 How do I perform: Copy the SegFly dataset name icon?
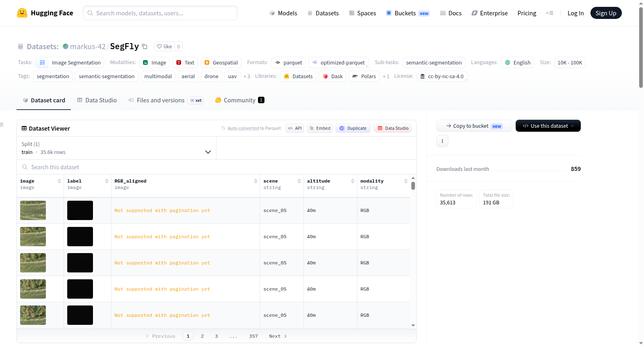[x=144, y=46]
